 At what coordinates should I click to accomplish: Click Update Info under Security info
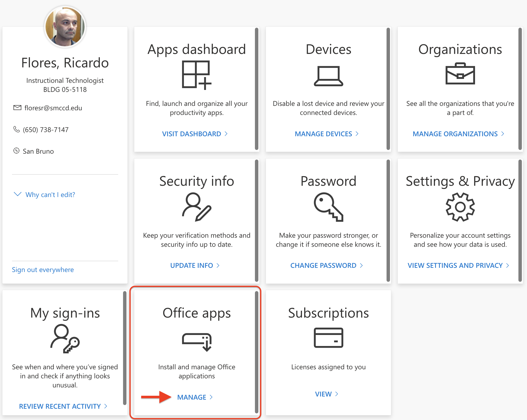195,265
